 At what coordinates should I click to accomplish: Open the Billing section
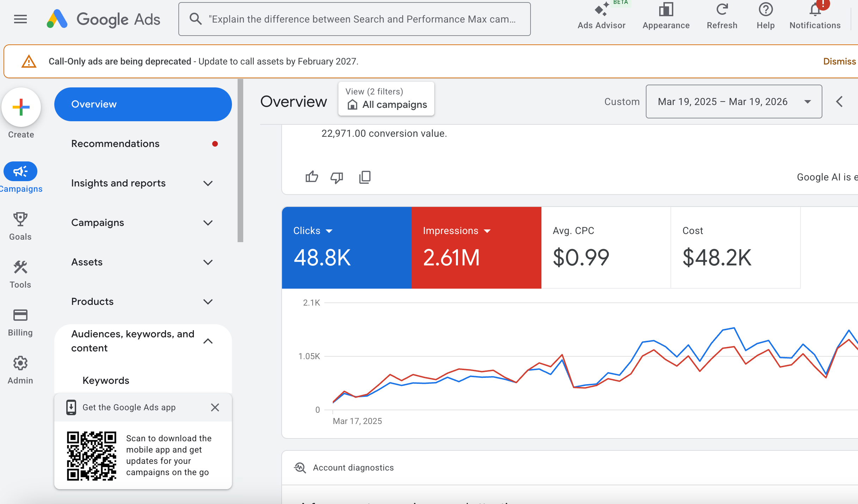[20, 322]
